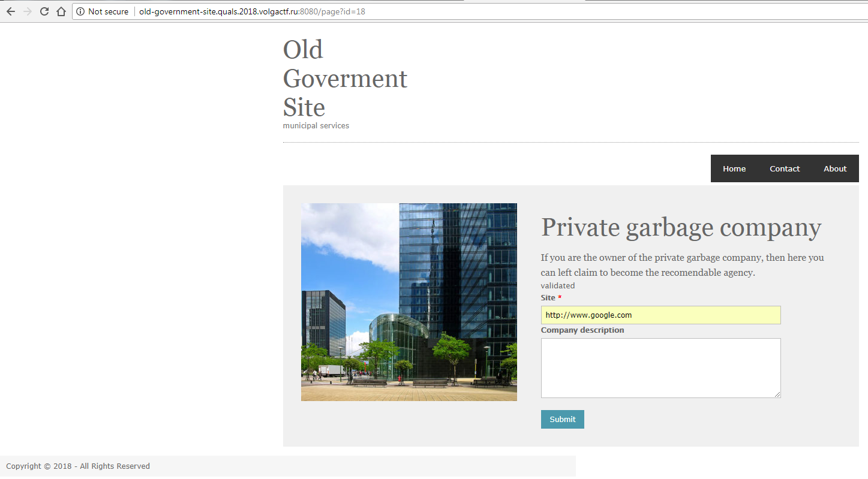The height and width of the screenshot is (479, 868).
Task: Click the Company description label
Action: [582, 330]
